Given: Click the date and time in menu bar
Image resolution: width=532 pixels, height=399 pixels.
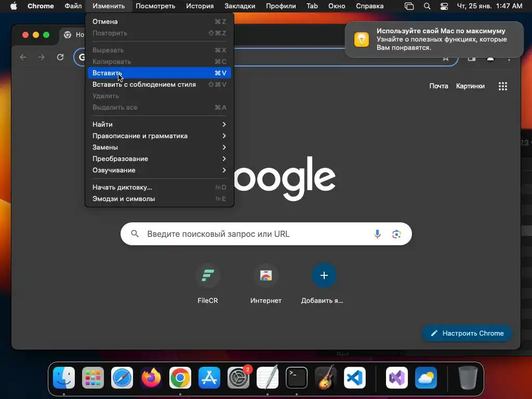Looking at the screenshot, I should [x=489, y=6].
